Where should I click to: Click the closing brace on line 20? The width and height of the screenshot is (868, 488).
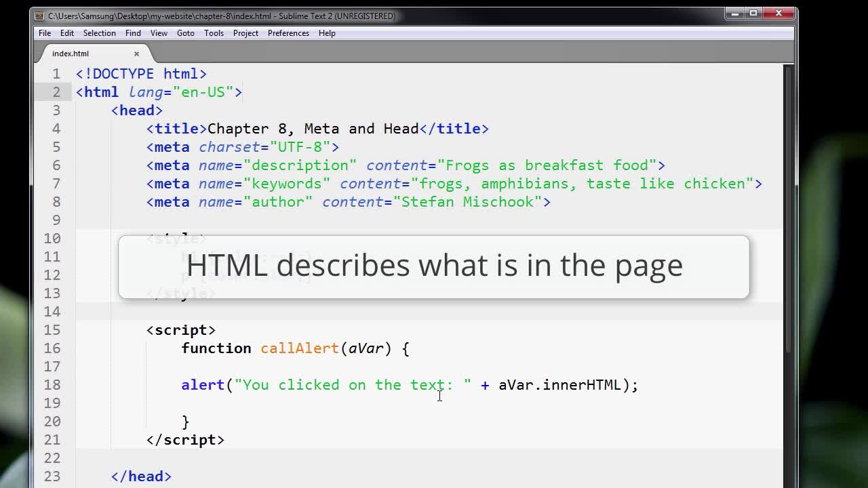coord(185,422)
